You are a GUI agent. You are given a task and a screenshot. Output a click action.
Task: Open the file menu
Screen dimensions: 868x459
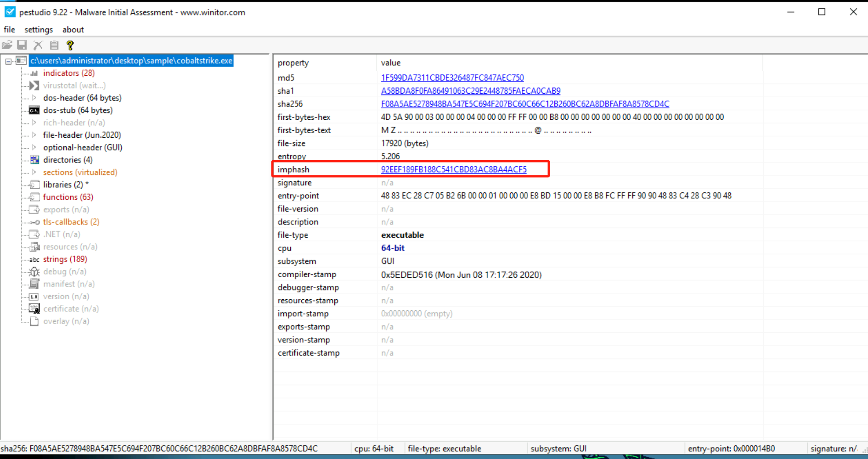pos(9,29)
